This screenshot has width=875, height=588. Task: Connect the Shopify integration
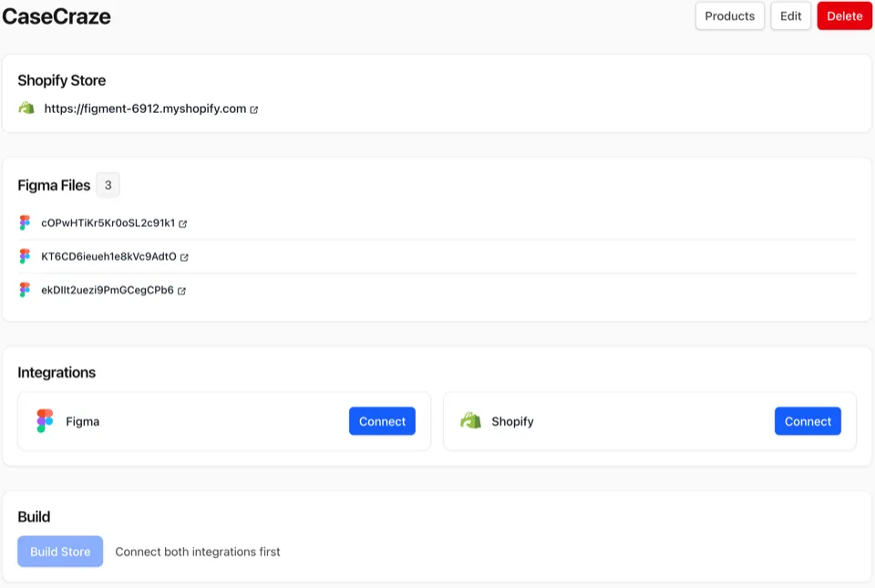[x=808, y=421]
